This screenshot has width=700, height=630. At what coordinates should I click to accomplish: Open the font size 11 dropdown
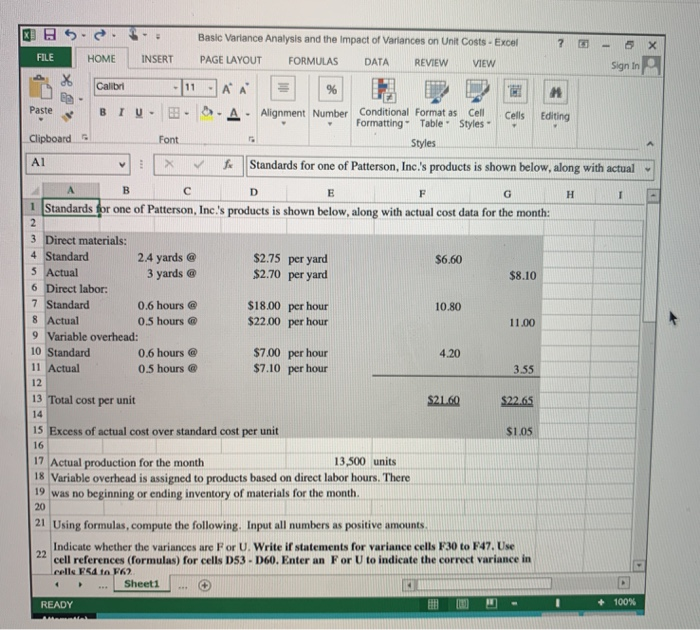(x=210, y=88)
